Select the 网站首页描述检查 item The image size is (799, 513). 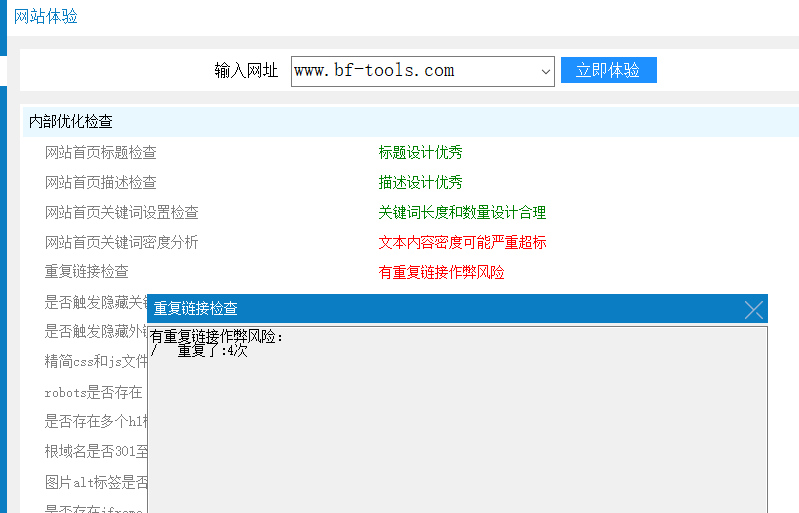[x=101, y=182]
